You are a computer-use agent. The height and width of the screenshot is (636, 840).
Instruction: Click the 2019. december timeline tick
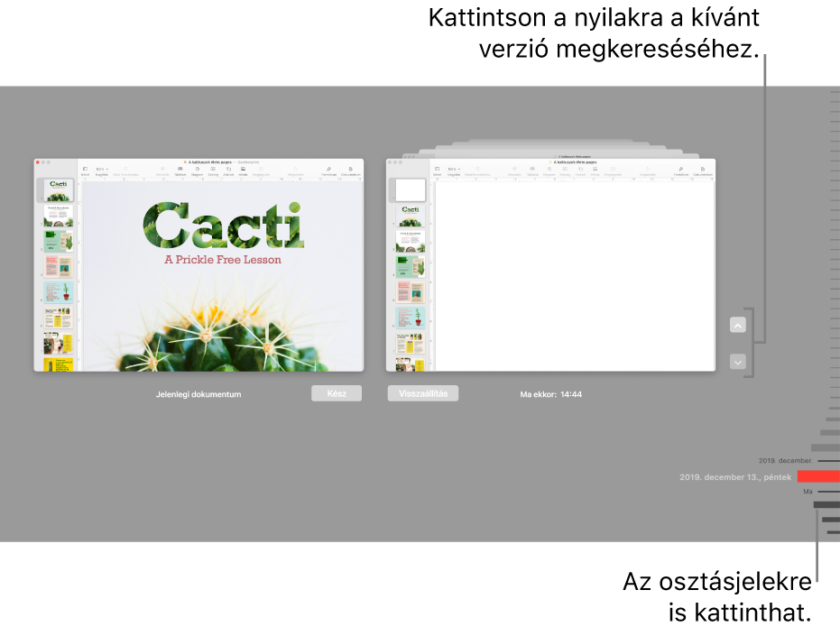828,461
